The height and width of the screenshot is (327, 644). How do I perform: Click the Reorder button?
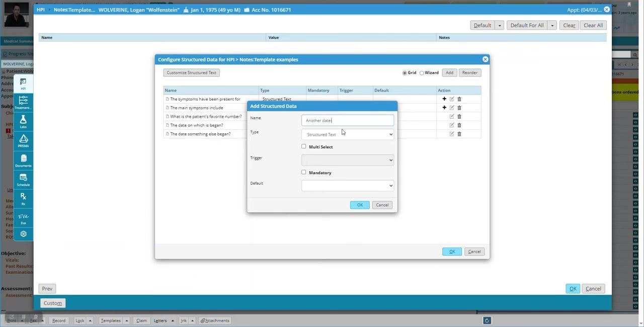tap(470, 72)
